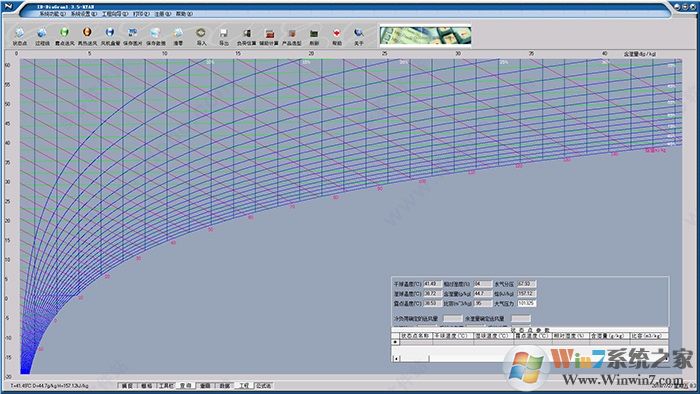Toggle the 工具栏 button in status bar
Screen dimensions: 700x394
click(166, 386)
